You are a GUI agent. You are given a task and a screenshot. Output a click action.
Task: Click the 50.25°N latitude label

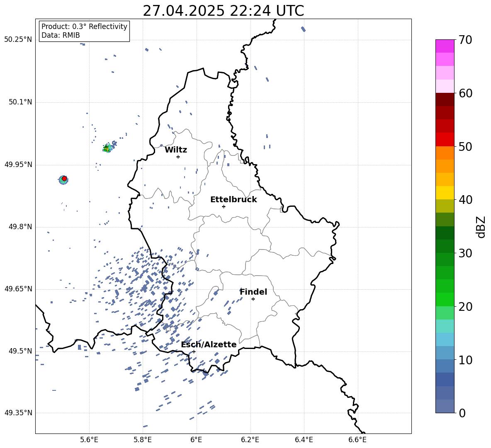click(18, 40)
